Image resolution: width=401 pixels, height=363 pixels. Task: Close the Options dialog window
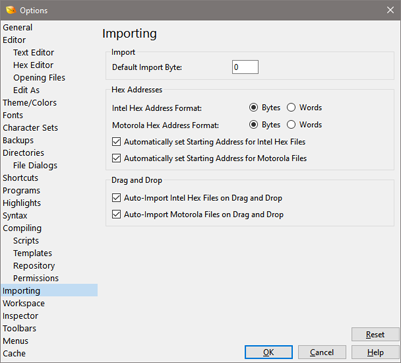pos(390,10)
